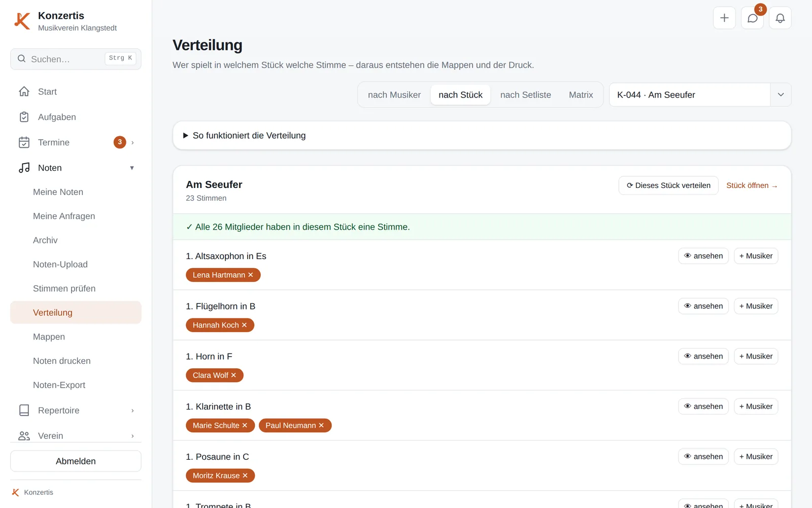Open the 'Stück öffnen' link
This screenshot has height=508, width=812.
tap(752, 185)
